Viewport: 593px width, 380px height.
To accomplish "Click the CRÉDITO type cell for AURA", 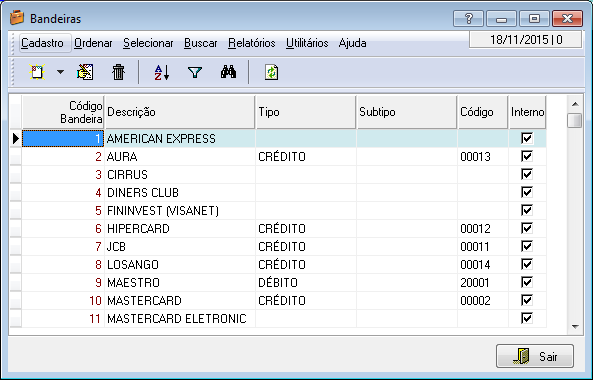I will [306, 157].
